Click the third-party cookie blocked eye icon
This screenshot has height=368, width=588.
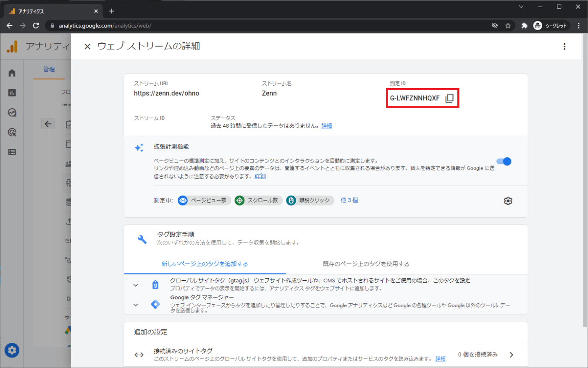point(495,26)
